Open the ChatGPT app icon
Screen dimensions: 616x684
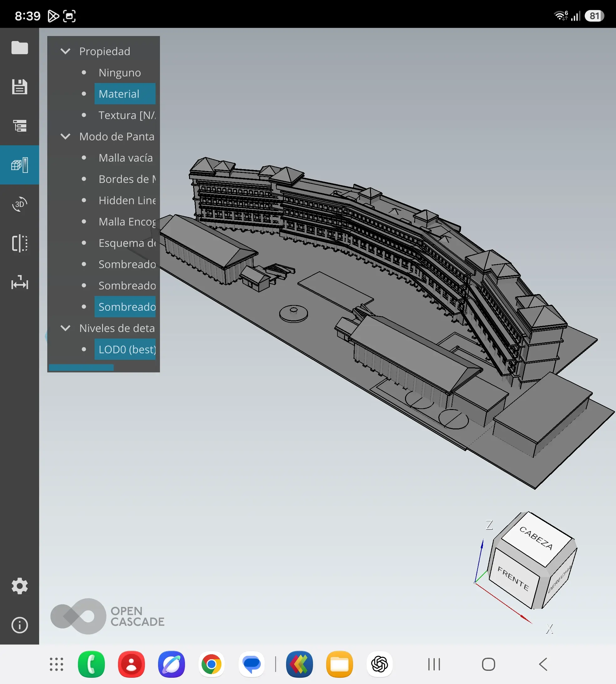tap(379, 664)
